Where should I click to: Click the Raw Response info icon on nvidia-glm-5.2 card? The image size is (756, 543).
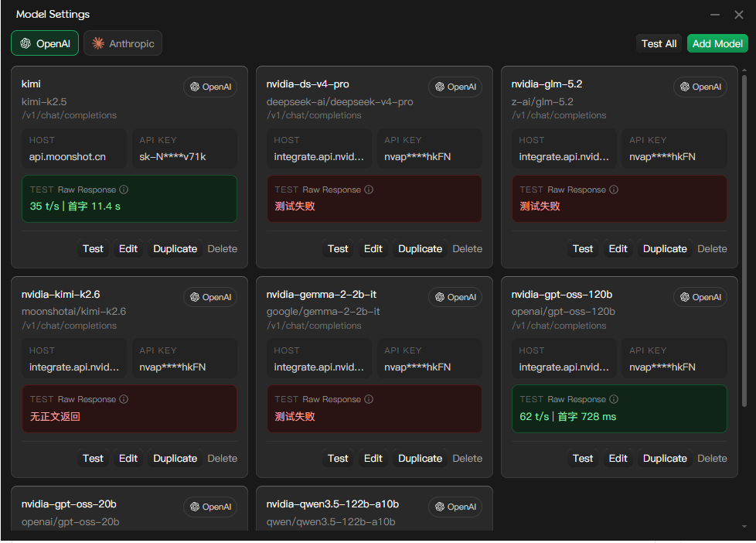[x=614, y=190]
